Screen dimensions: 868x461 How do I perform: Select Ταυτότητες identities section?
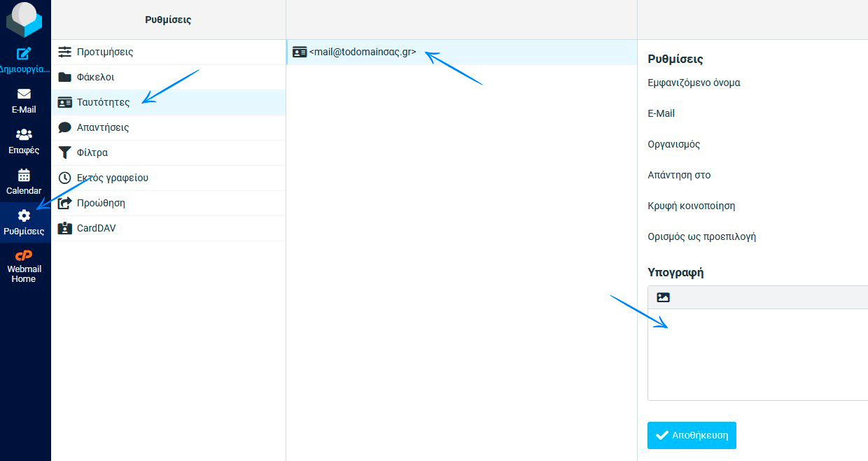pos(103,102)
